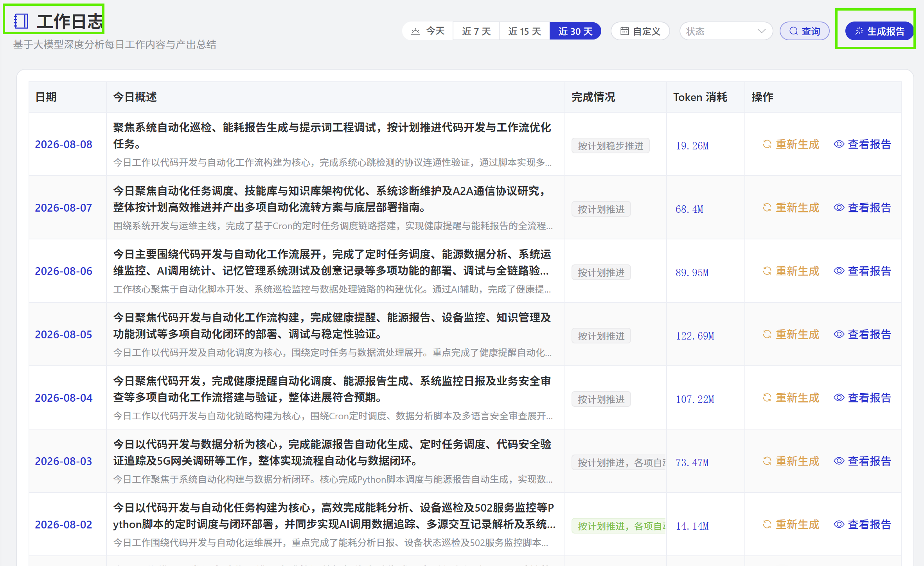Click the 89.95M token value
Viewport: 924px width, 566px height.
point(692,273)
